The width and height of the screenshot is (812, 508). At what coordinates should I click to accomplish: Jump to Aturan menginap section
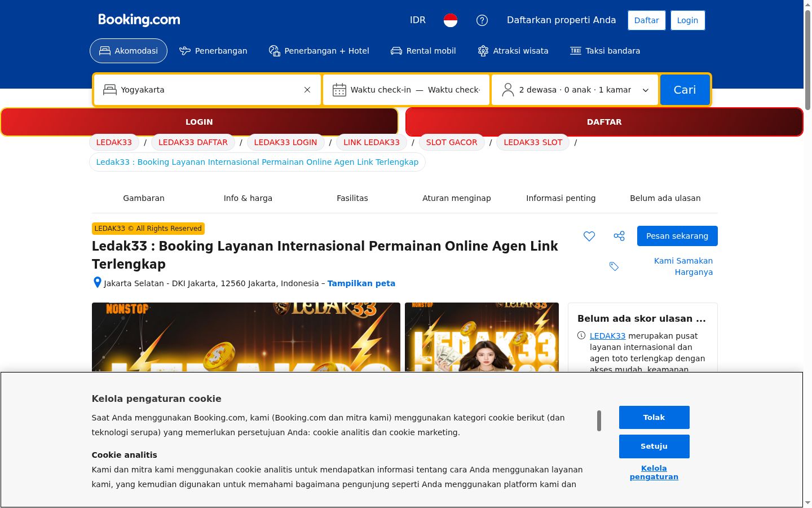tap(457, 198)
